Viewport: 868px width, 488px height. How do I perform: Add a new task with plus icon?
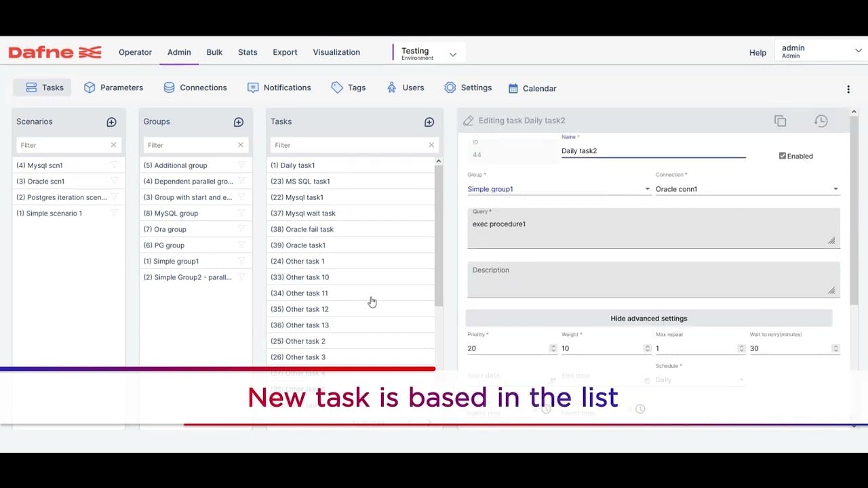tap(429, 122)
